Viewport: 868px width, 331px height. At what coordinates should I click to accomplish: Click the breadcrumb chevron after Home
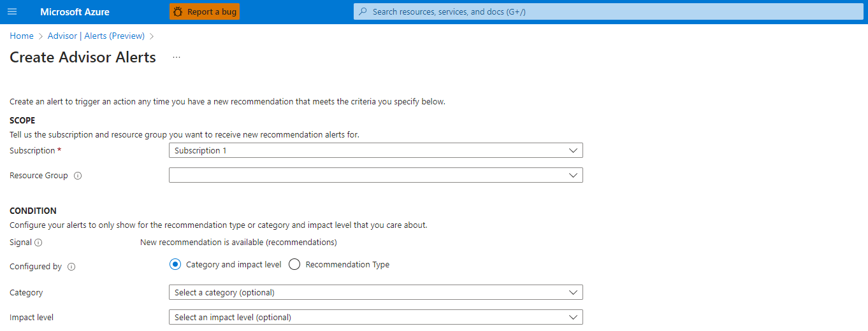click(x=41, y=36)
